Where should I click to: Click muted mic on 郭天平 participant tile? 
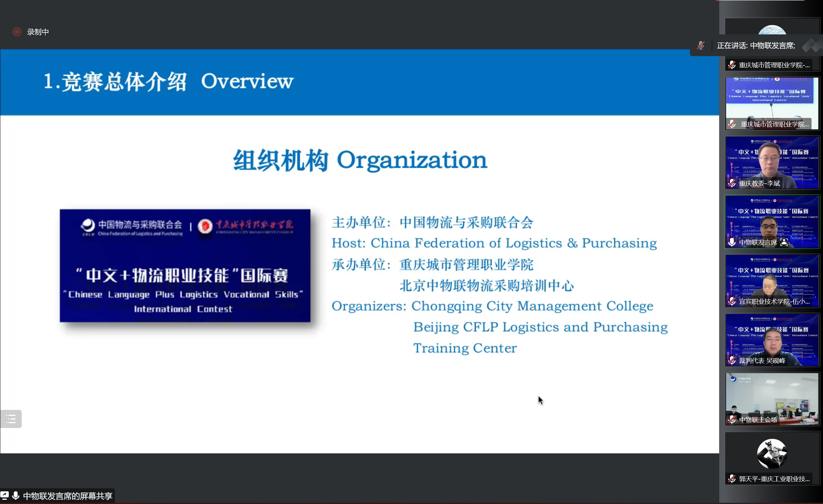(732, 479)
